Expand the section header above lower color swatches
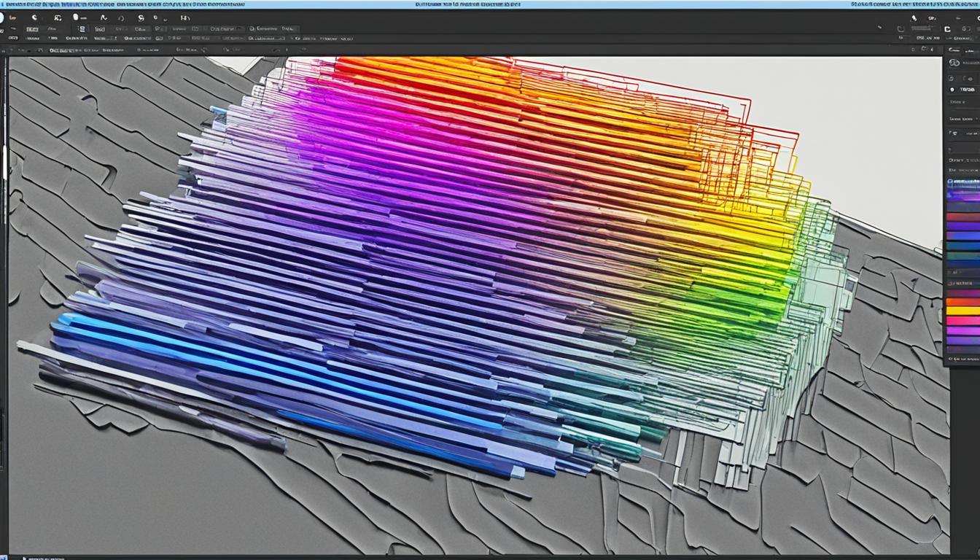 pos(963,282)
